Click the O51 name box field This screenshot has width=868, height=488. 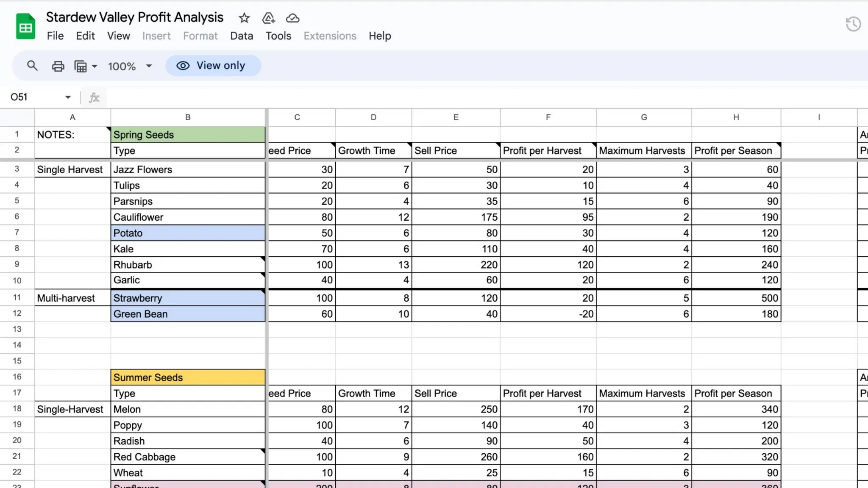point(34,97)
